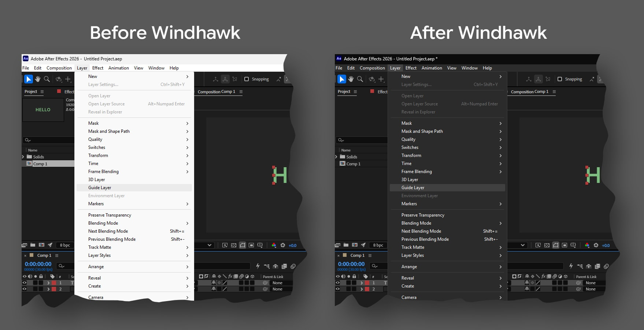644x330 pixels.
Task: Choose Guide Layer in Before Windhawk Layer menu
Action: [x=134, y=188]
